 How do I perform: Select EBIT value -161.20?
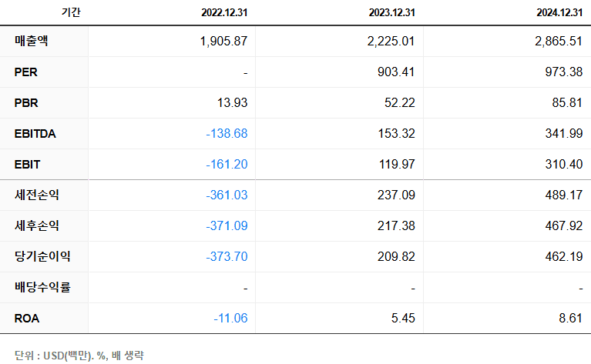coord(227,165)
